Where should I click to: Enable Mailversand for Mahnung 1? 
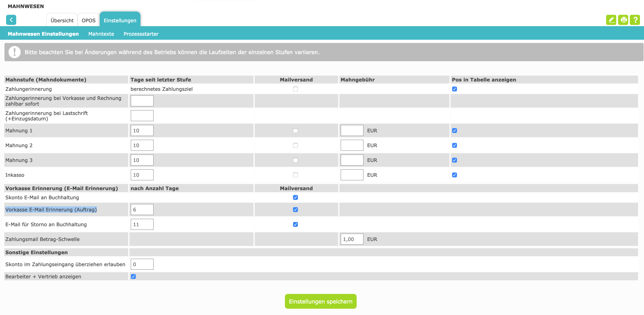click(295, 131)
